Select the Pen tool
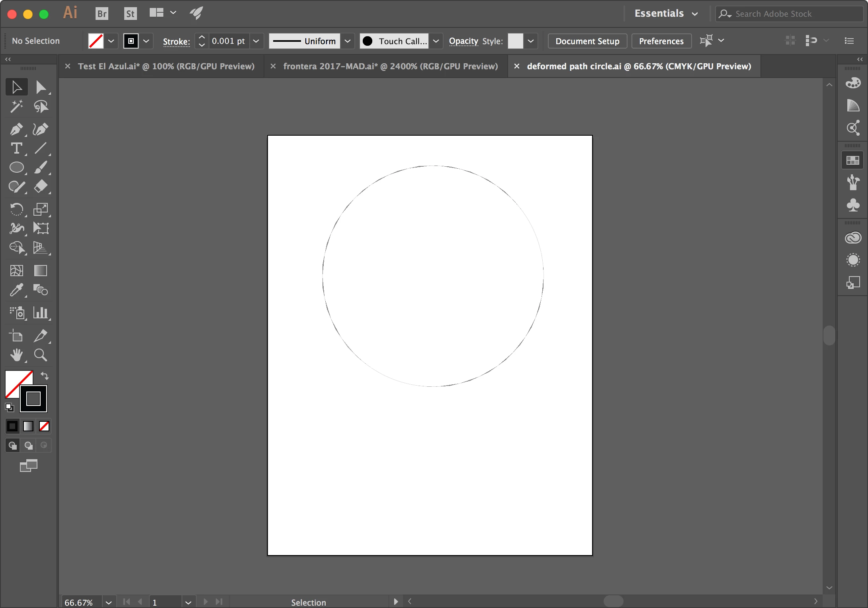Viewport: 868px width, 608px height. (16, 129)
